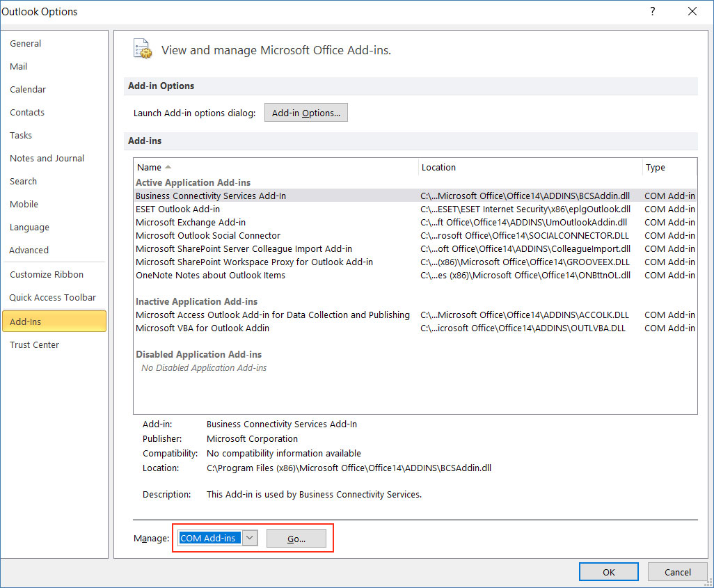This screenshot has width=714, height=588.
Task: Select Microsoft VBA for Outlook Addin entry
Action: pyautogui.click(x=203, y=328)
